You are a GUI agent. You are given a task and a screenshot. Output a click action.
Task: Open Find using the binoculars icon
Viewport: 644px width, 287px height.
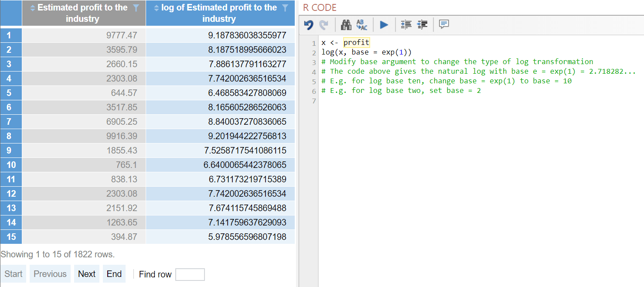click(346, 25)
